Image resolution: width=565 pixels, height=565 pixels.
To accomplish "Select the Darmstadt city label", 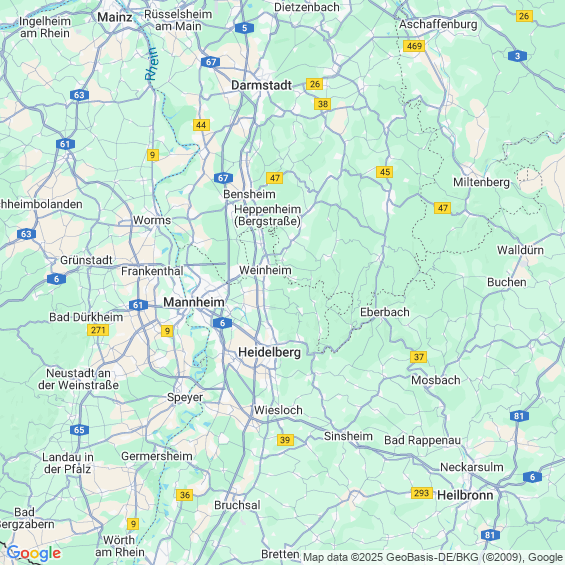I will pos(261,85).
